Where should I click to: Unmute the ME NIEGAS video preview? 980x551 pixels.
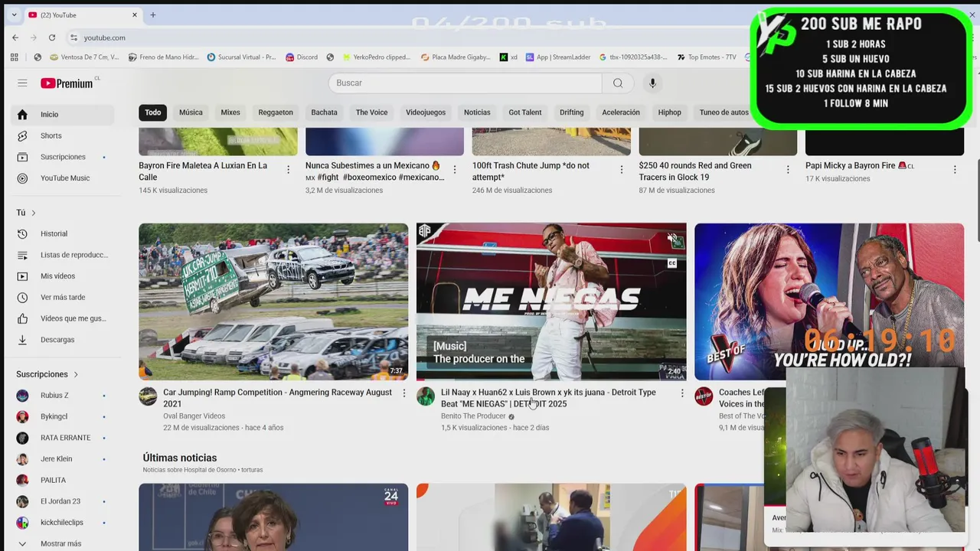671,239
